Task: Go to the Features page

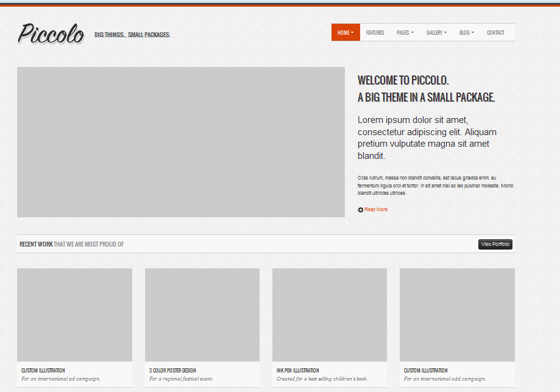Action: (375, 33)
